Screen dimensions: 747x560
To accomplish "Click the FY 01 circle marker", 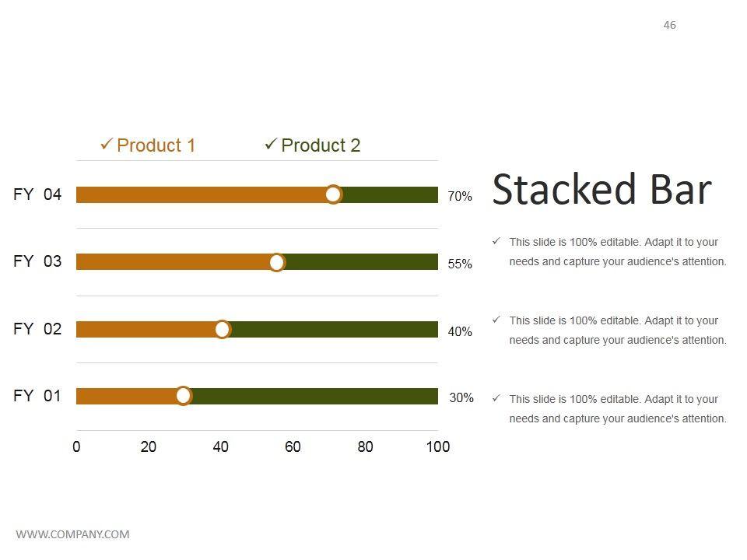I will tap(184, 396).
